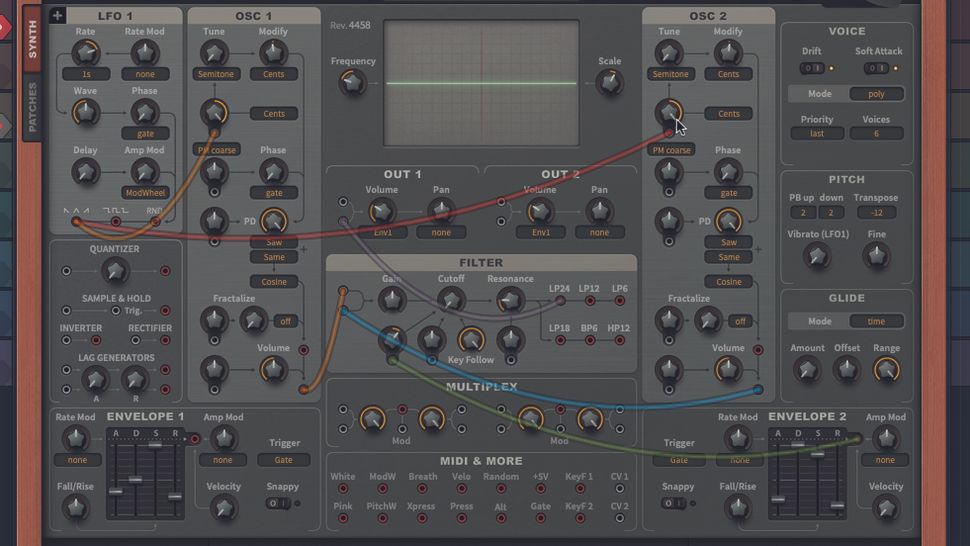Click the Filter Gain knob
The width and height of the screenshot is (970, 546).
[392, 301]
